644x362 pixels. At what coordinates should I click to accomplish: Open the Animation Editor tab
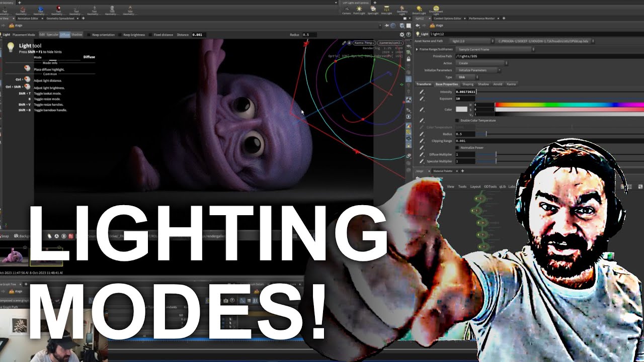pos(28,18)
